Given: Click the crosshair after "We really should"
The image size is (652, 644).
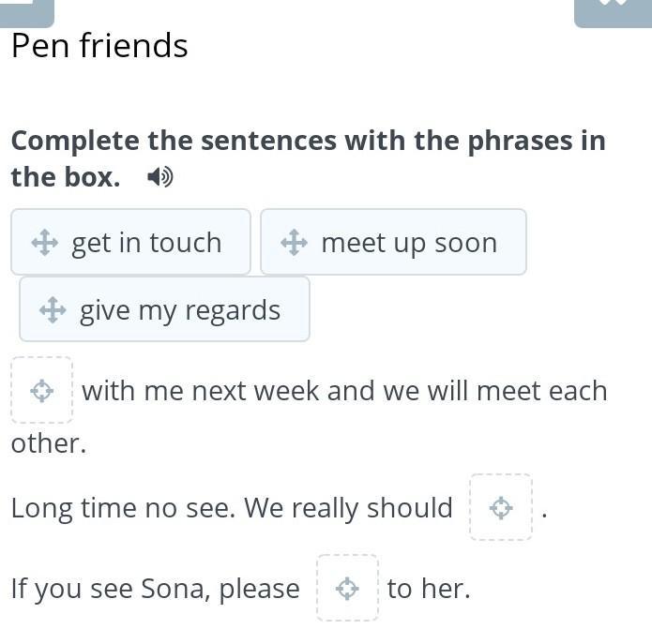Looking at the screenshot, I should click(501, 508).
